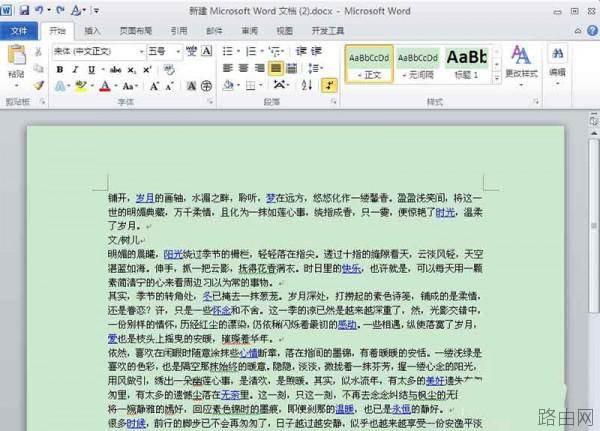Decrease the paragraph indent
This screenshot has height=431, width=600.
[x=301, y=51]
